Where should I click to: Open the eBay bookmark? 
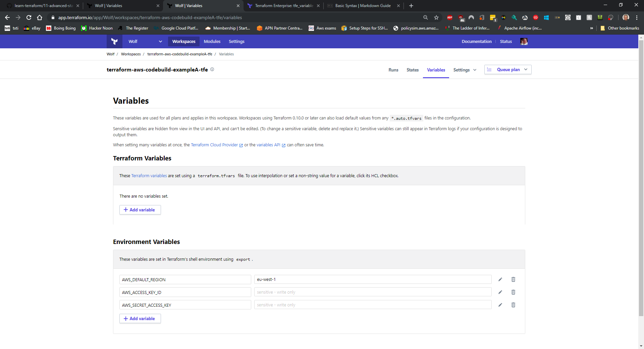(x=32, y=28)
